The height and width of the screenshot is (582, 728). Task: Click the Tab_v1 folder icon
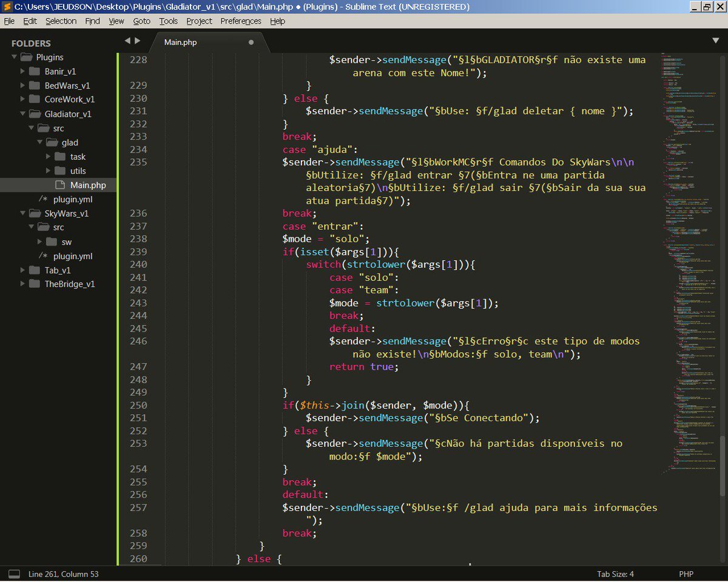click(x=35, y=270)
